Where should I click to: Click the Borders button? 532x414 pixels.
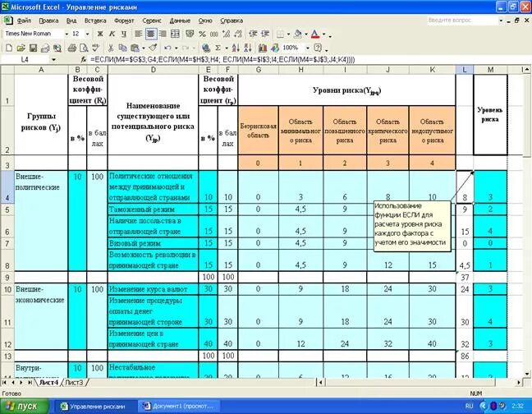pyautogui.click(x=280, y=34)
